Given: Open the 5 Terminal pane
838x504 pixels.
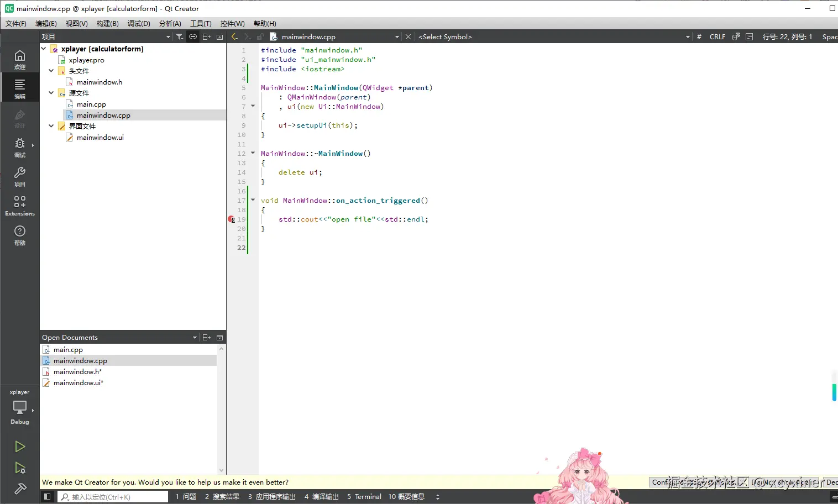Looking at the screenshot, I should click(x=364, y=496).
